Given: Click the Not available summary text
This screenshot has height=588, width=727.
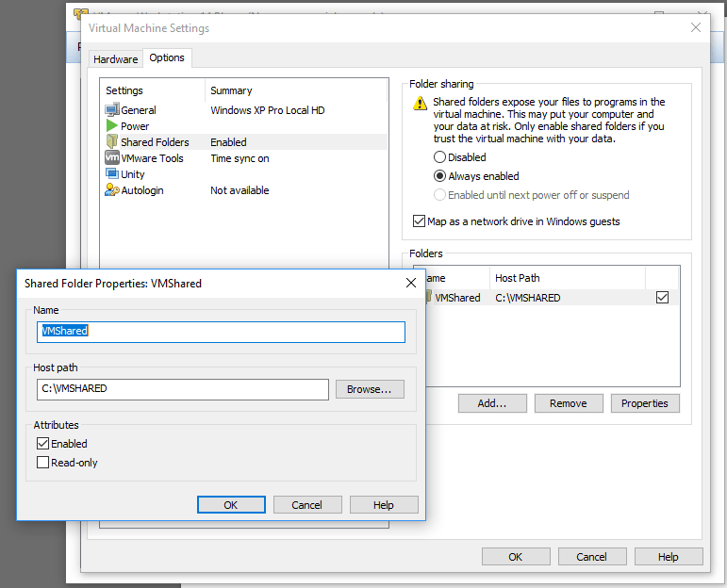Looking at the screenshot, I should click(240, 190).
